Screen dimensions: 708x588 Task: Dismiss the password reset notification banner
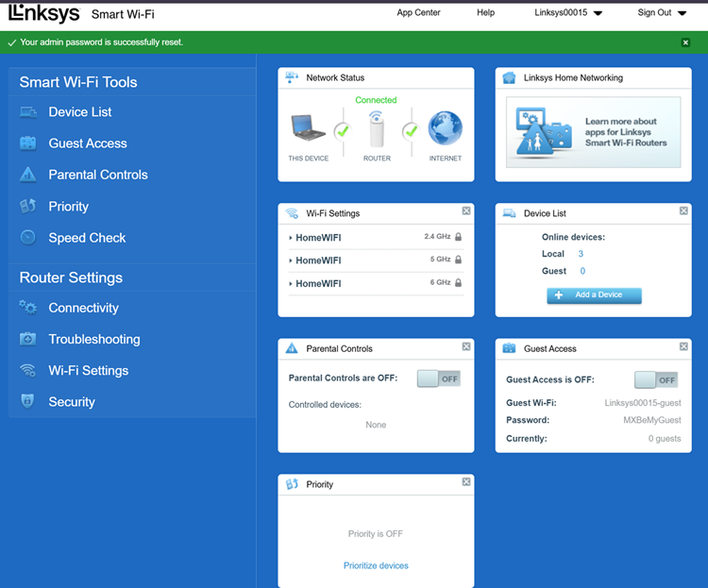point(685,42)
